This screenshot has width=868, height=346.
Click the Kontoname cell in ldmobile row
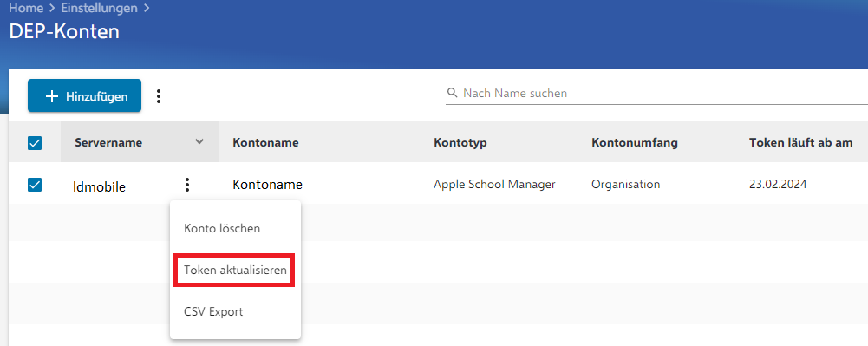(x=267, y=185)
